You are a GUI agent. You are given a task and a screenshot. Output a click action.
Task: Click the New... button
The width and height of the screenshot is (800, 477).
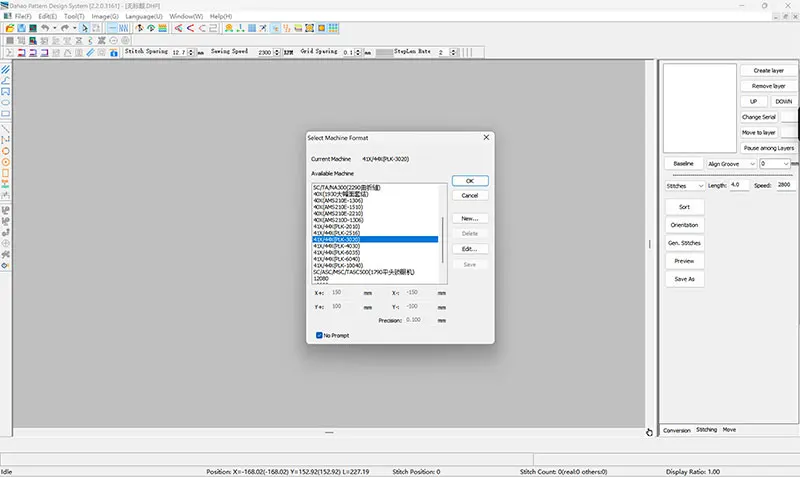[x=470, y=218]
